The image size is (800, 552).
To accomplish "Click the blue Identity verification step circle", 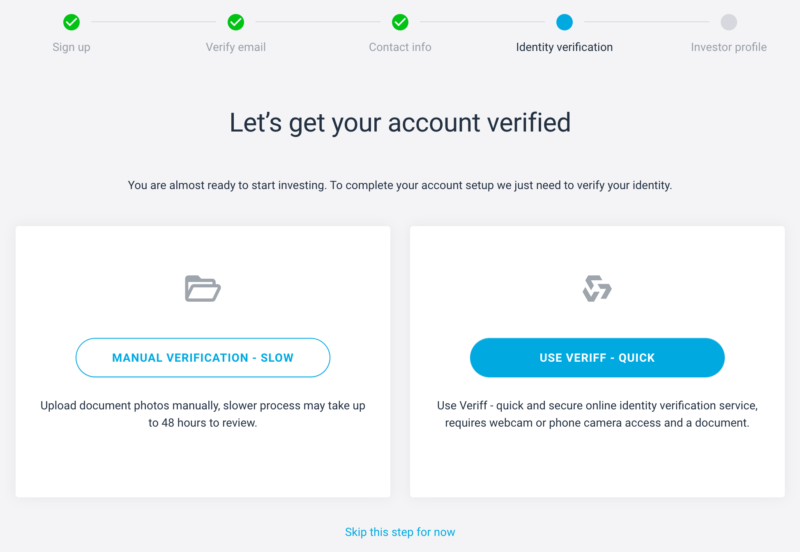I will [564, 22].
